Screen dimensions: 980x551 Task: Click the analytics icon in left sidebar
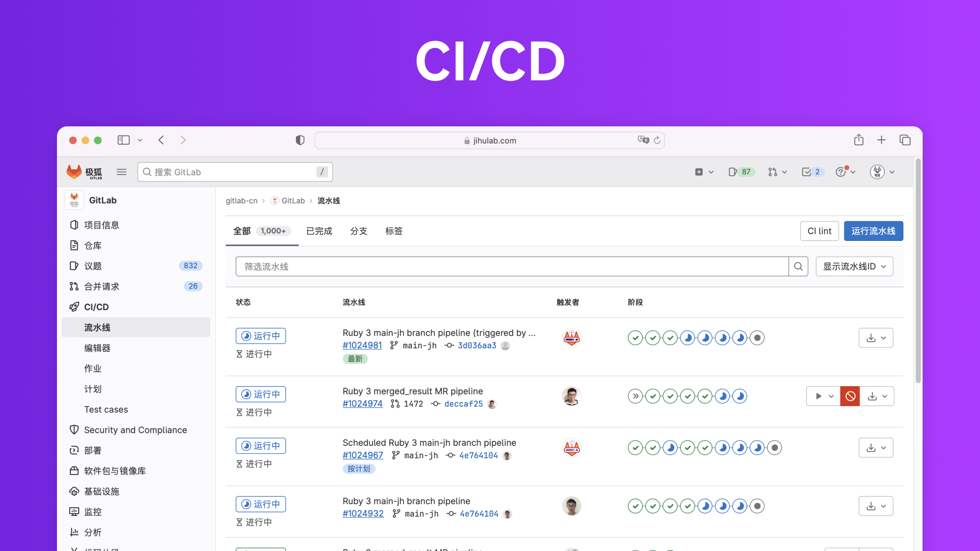[x=74, y=532]
